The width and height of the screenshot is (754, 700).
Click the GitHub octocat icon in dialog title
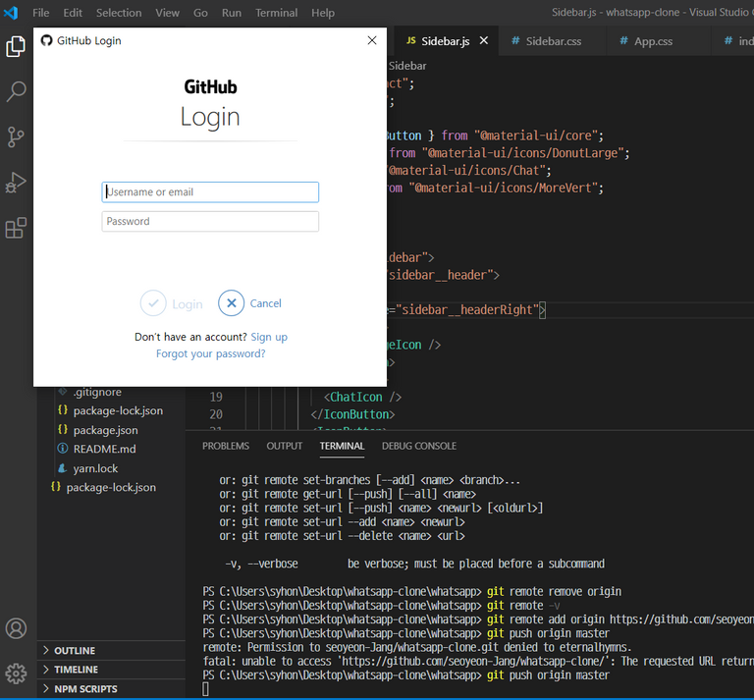pos(46,40)
